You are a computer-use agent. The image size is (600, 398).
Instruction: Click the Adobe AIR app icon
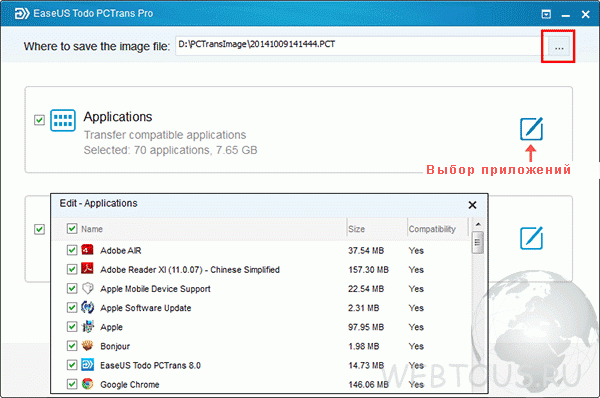pyautogui.click(x=87, y=250)
